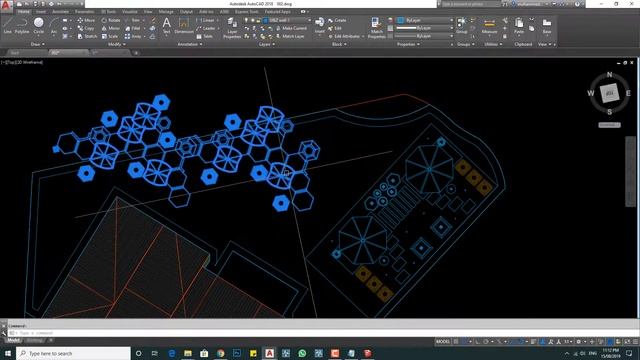Expand the Layers panel

click(x=267, y=44)
